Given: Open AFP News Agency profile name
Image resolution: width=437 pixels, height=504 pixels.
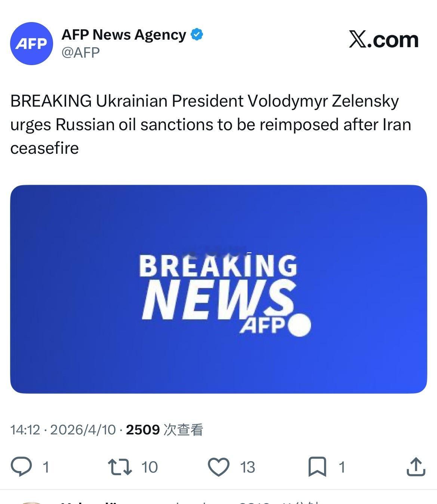Looking at the screenshot, I should click(124, 35).
